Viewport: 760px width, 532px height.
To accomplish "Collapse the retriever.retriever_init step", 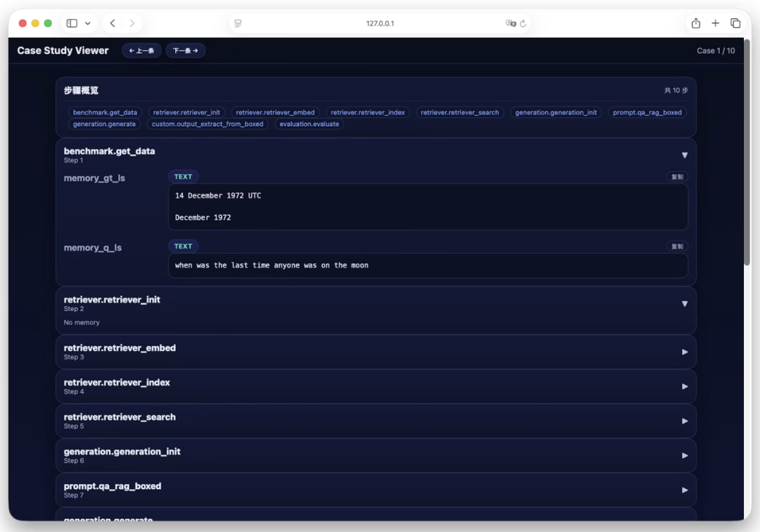I will [684, 304].
